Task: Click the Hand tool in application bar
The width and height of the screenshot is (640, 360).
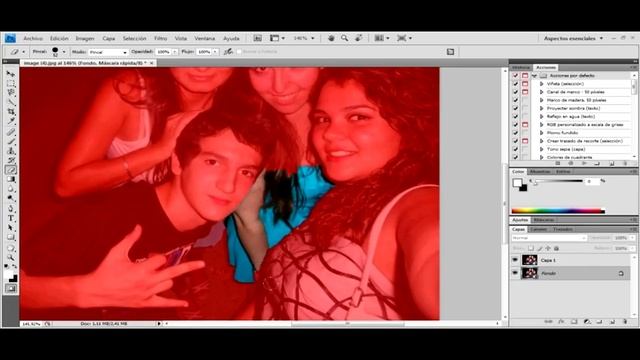Action: [331, 38]
